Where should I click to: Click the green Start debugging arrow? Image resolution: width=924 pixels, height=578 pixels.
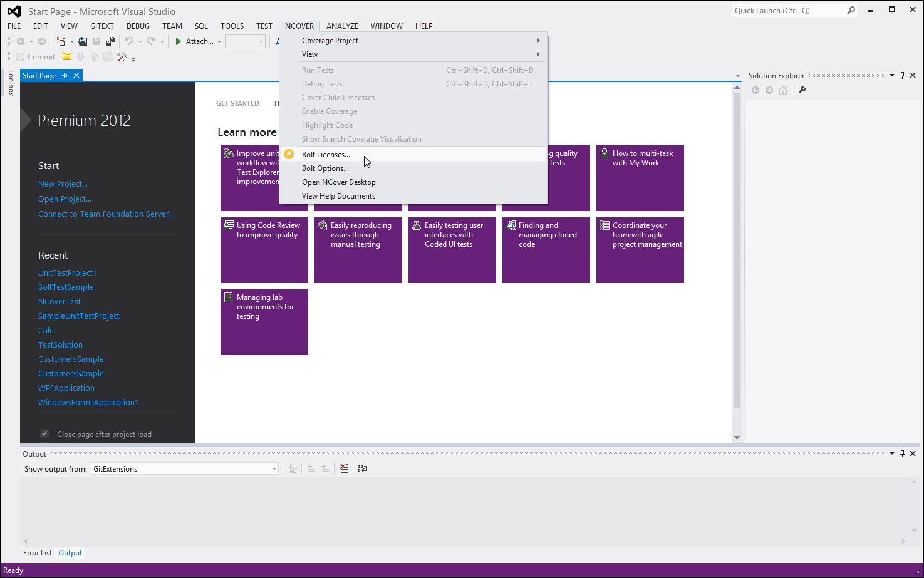(x=179, y=41)
